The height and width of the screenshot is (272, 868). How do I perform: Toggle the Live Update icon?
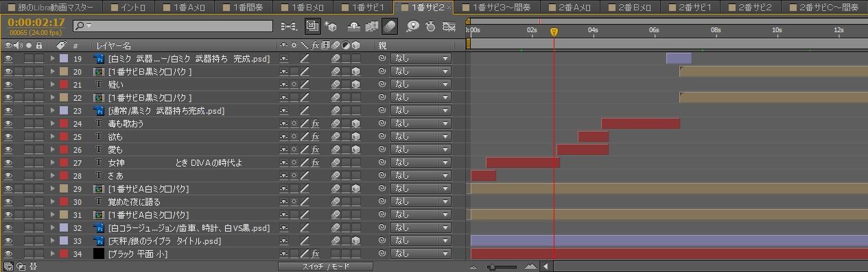[x=312, y=26]
